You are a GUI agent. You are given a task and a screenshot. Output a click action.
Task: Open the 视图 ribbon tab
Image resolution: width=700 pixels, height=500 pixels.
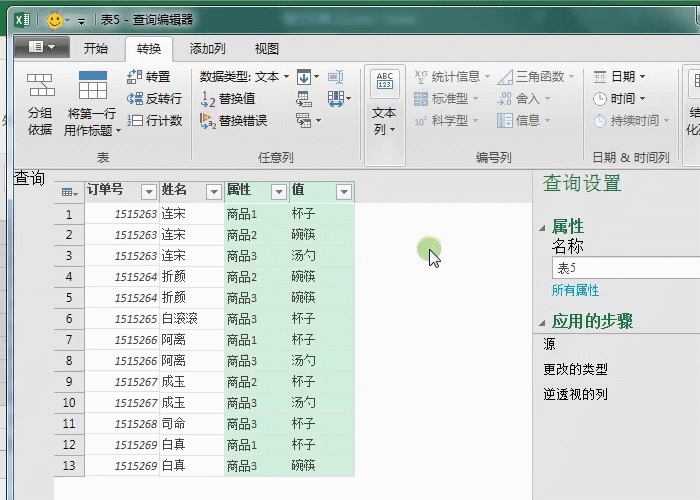(267, 48)
